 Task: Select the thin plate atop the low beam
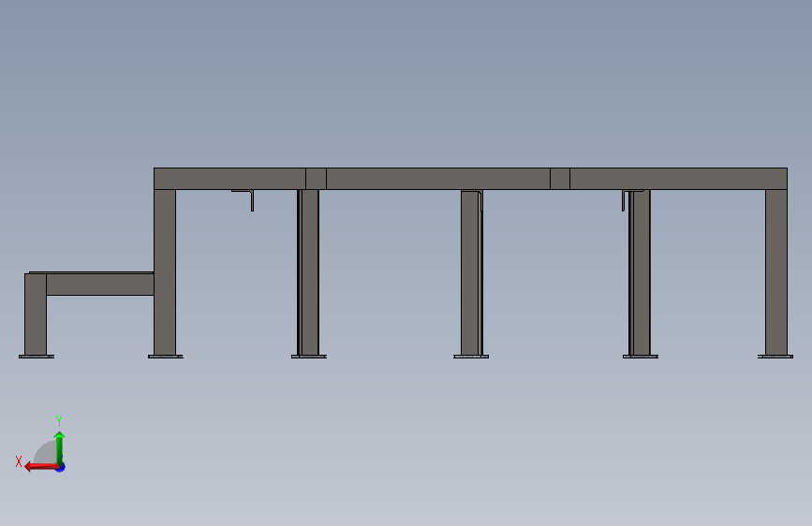[91, 272]
